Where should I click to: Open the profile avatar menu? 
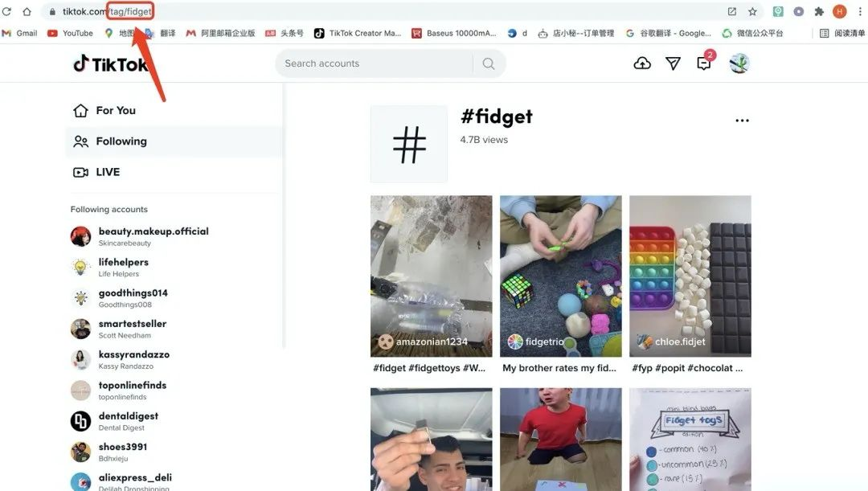pos(739,63)
